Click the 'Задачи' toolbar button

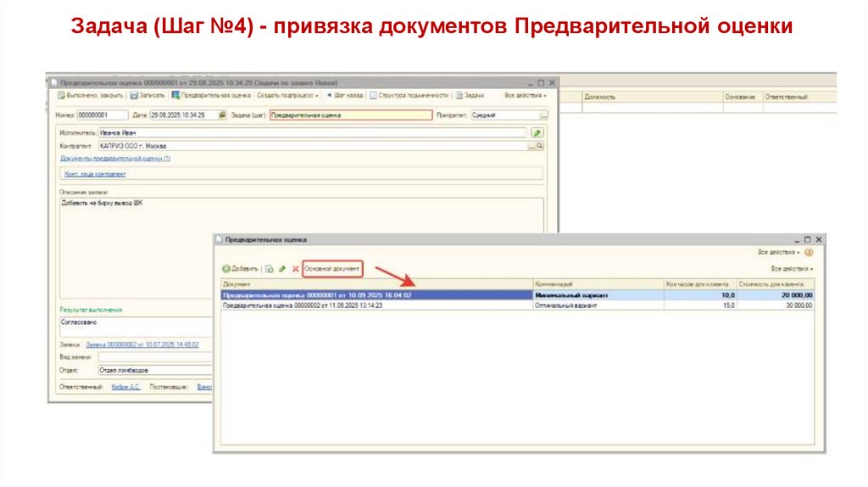point(470,96)
